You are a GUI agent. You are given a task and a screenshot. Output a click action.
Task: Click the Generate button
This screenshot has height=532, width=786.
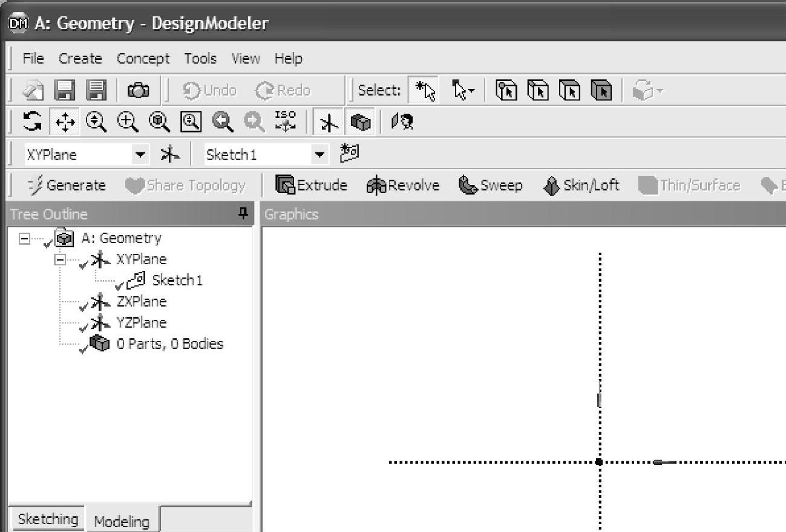point(67,185)
